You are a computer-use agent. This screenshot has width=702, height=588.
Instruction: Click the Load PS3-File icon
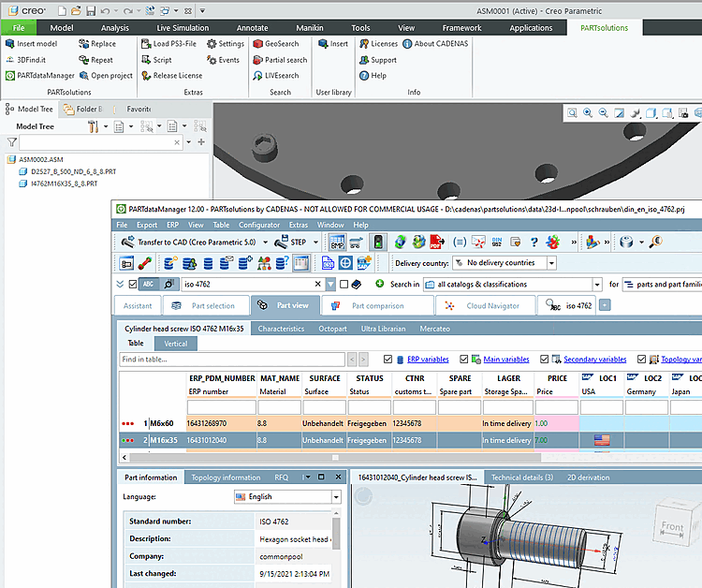(x=145, y=44)
